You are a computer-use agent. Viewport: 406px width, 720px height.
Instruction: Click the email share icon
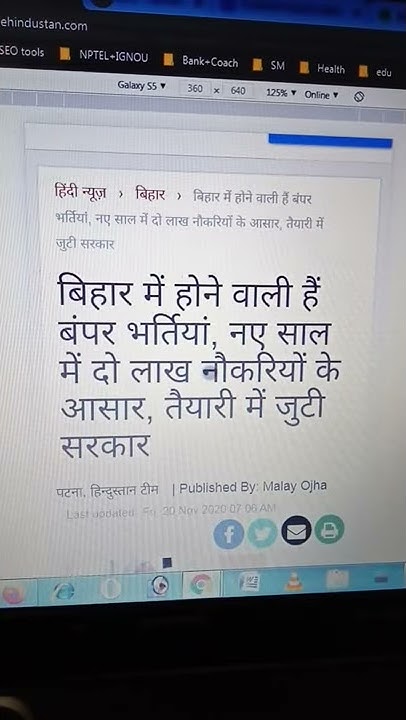click(296, 532)
